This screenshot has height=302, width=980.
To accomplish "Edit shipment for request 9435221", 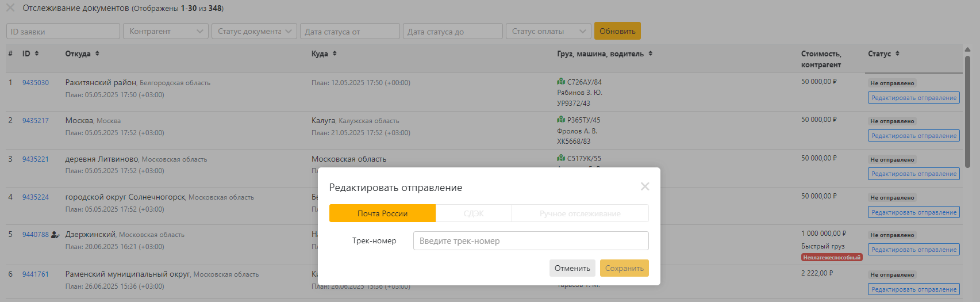I will tap(914, 174).
